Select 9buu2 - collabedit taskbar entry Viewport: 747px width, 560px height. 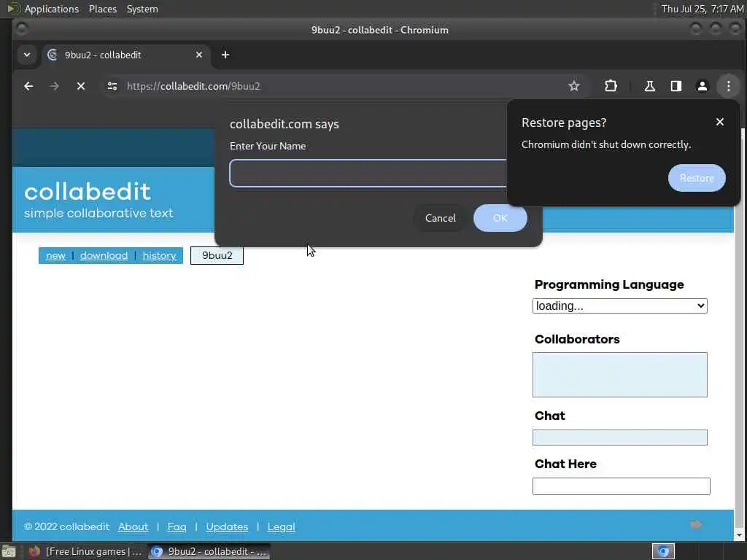(x=209, y=551)
